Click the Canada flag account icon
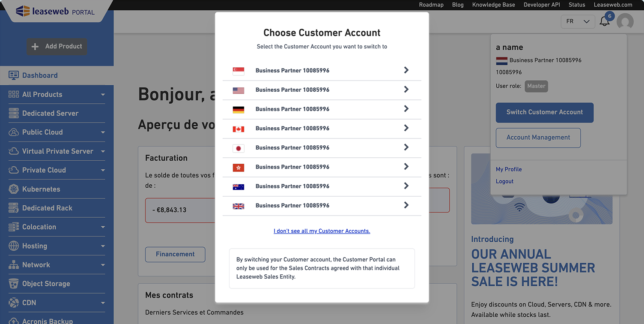 tap(239, 129)
